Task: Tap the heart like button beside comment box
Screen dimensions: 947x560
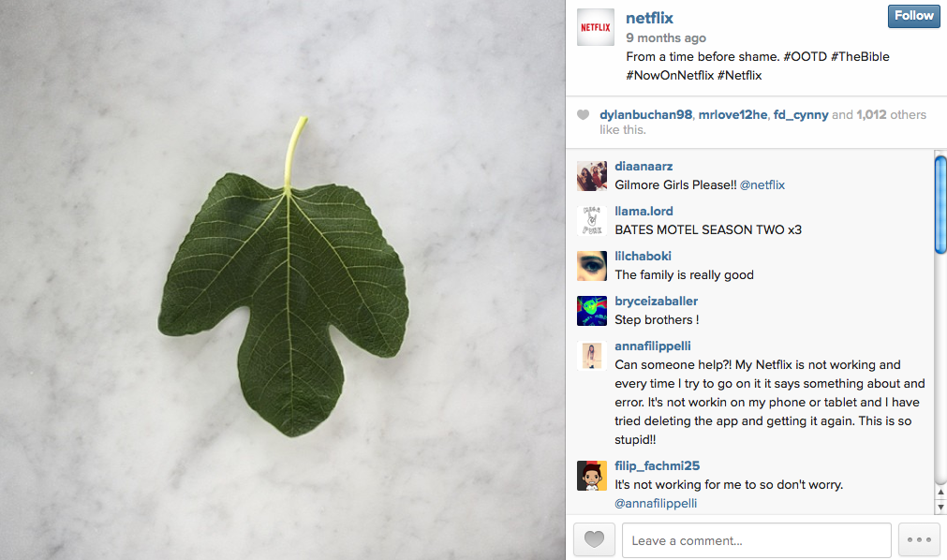Action: coord(594,539)
